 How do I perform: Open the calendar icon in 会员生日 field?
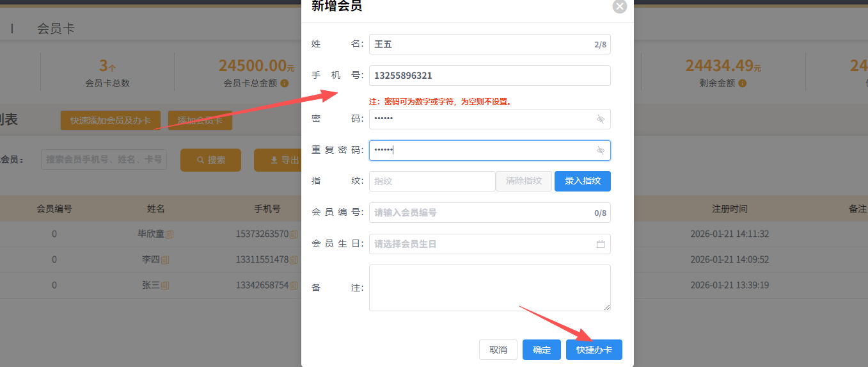(x=601, y=244)
